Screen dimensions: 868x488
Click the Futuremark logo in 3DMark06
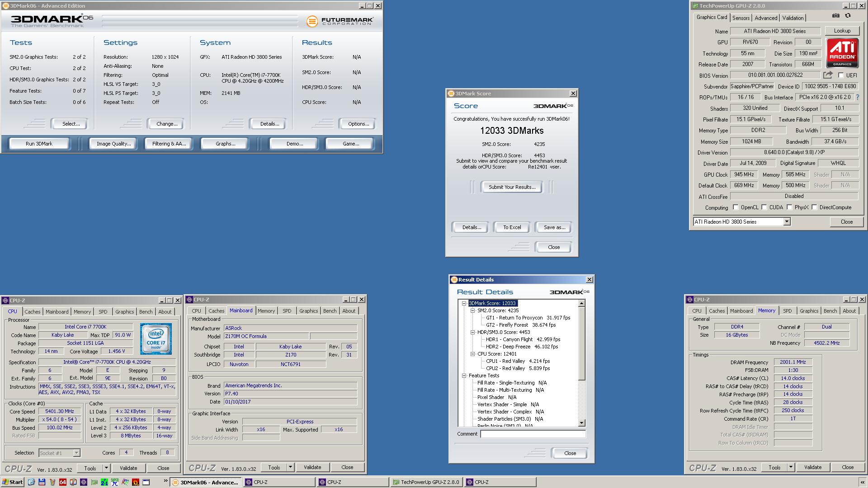click(x=340, y=21)
